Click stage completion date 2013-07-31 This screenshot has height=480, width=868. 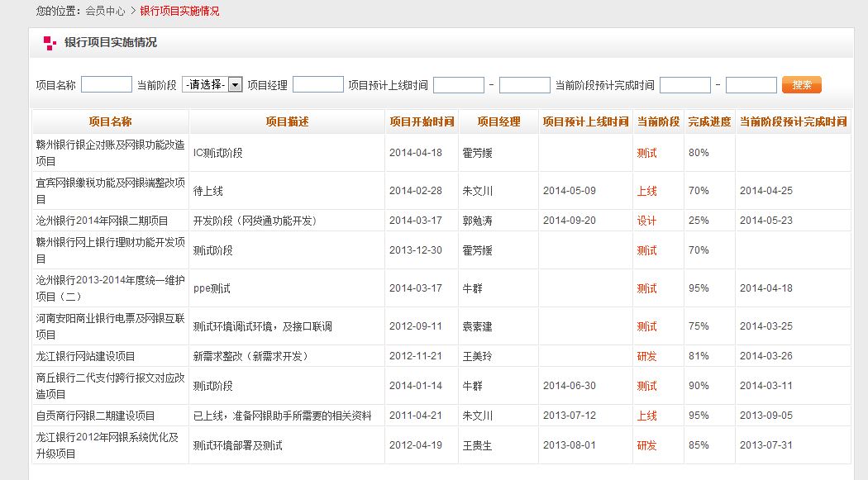click(766, 445)
